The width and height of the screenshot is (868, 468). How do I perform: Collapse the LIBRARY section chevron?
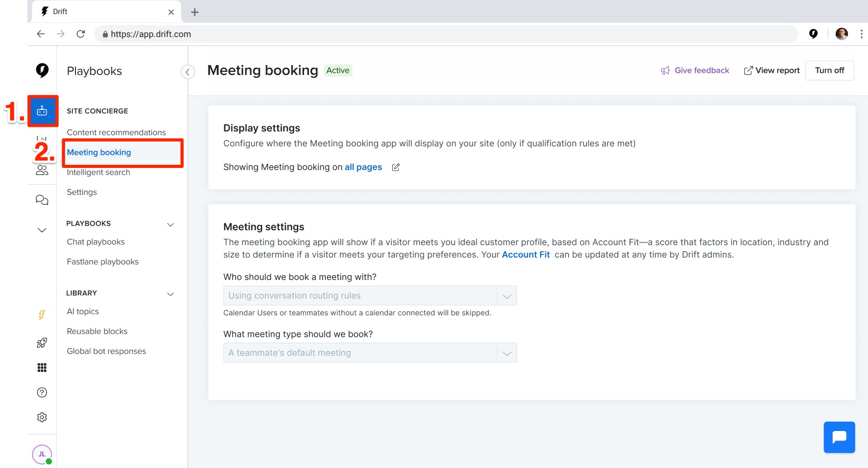171,294
